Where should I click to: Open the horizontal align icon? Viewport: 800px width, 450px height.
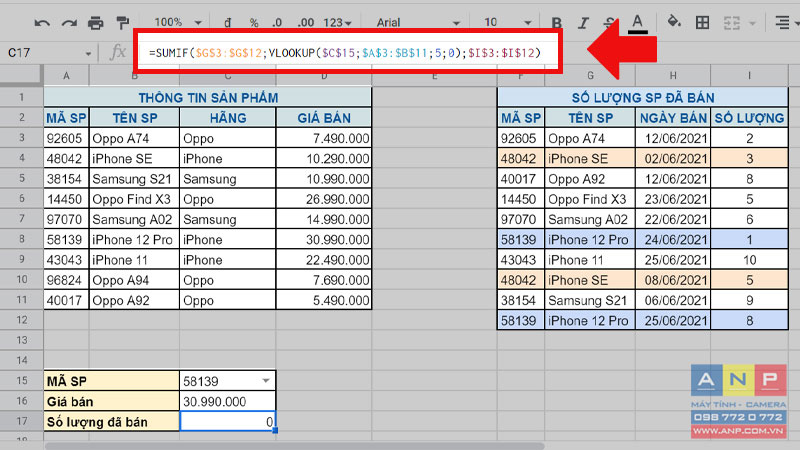point(782,22)
